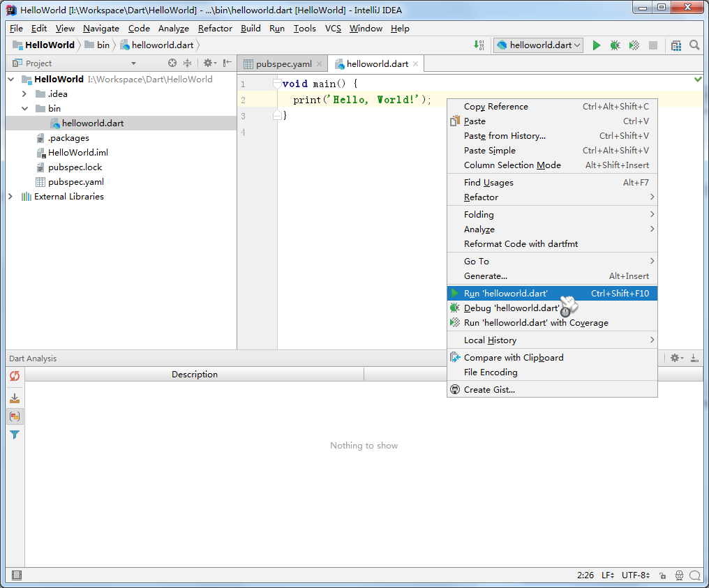Open the Build menu

point(251,29)
